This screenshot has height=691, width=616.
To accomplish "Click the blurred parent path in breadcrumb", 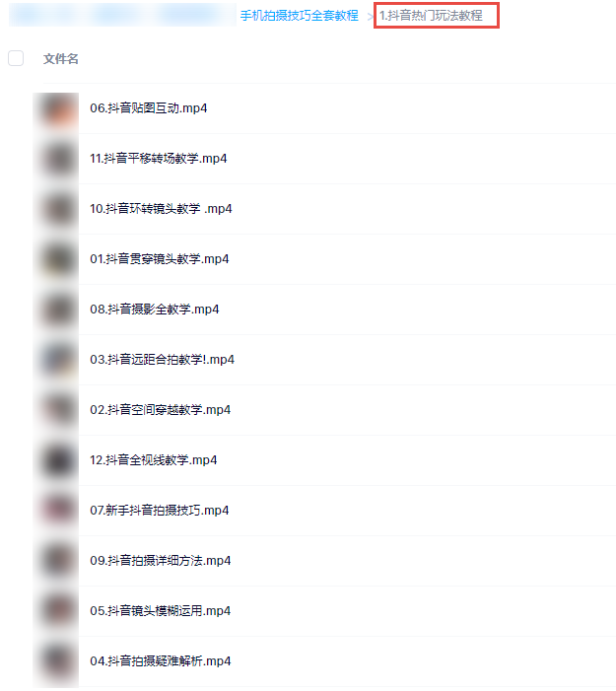I will click(x=122, y=15).
